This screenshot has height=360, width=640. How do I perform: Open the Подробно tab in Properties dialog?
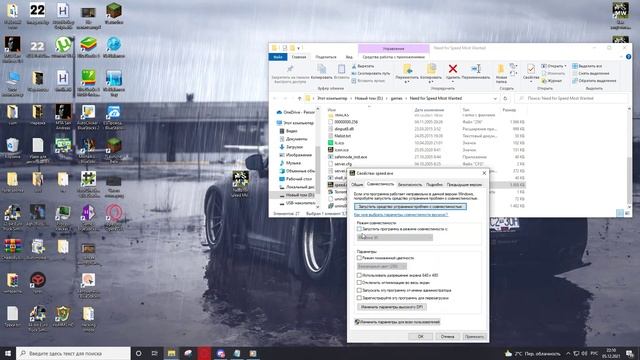(x=434, y=185)
